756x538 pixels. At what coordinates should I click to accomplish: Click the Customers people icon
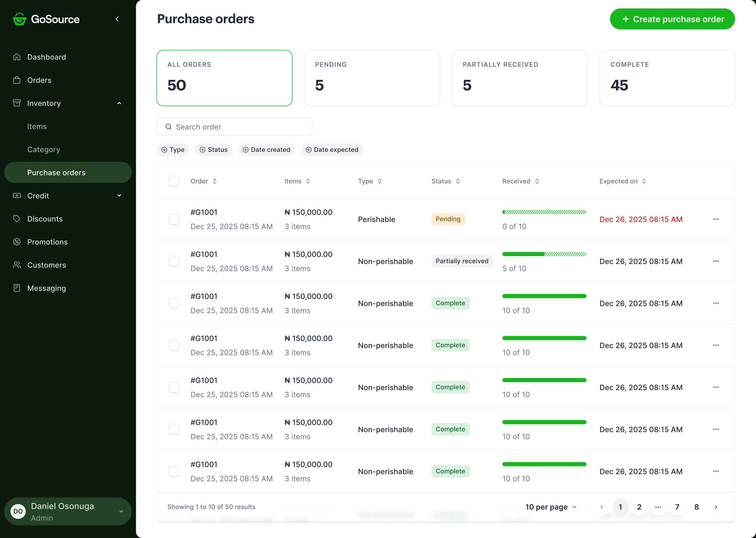[x=17, y=265]
